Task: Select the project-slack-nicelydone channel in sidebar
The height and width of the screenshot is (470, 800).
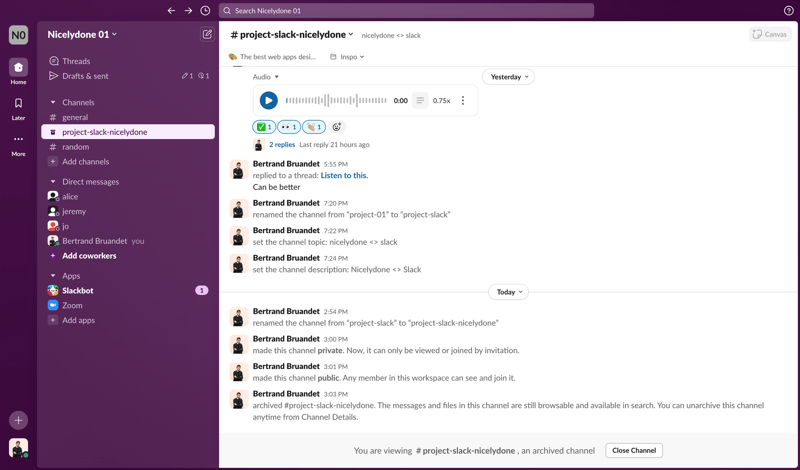Action: pos(128,132)
